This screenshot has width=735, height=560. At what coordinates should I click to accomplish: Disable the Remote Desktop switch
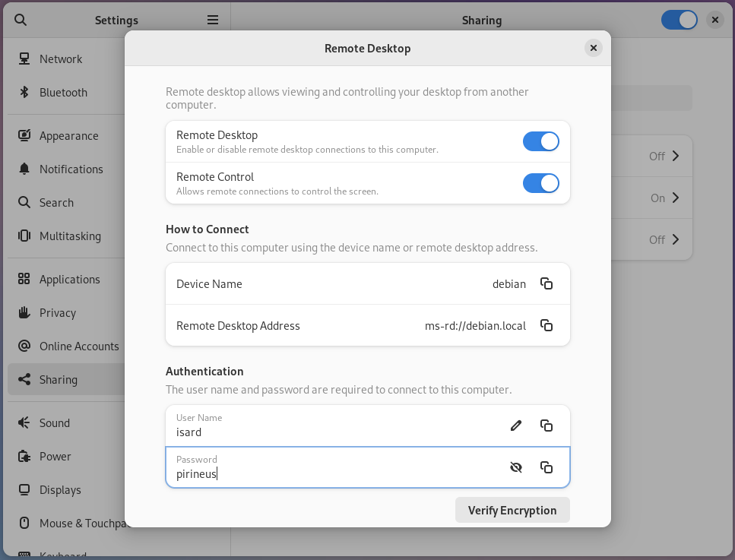(540, 141)
